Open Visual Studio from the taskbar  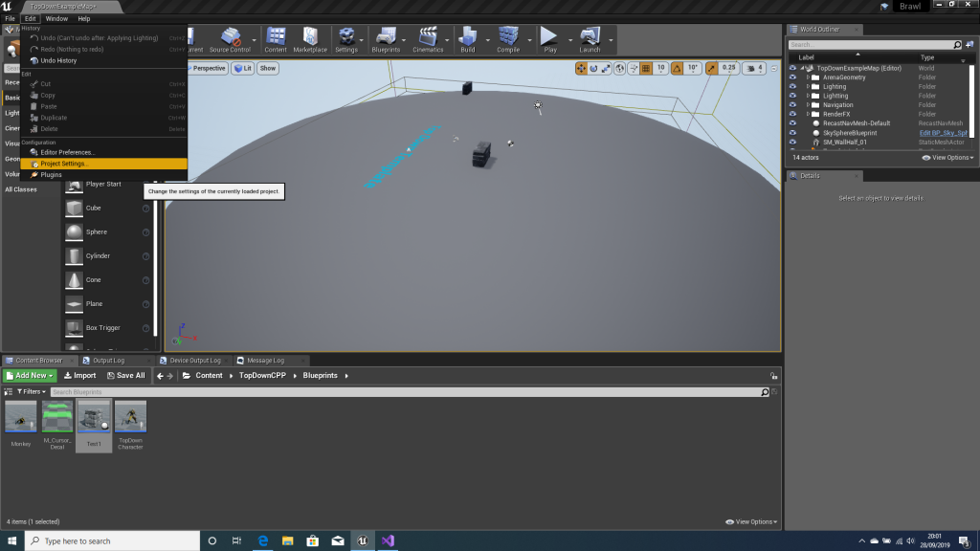(389, 540)
